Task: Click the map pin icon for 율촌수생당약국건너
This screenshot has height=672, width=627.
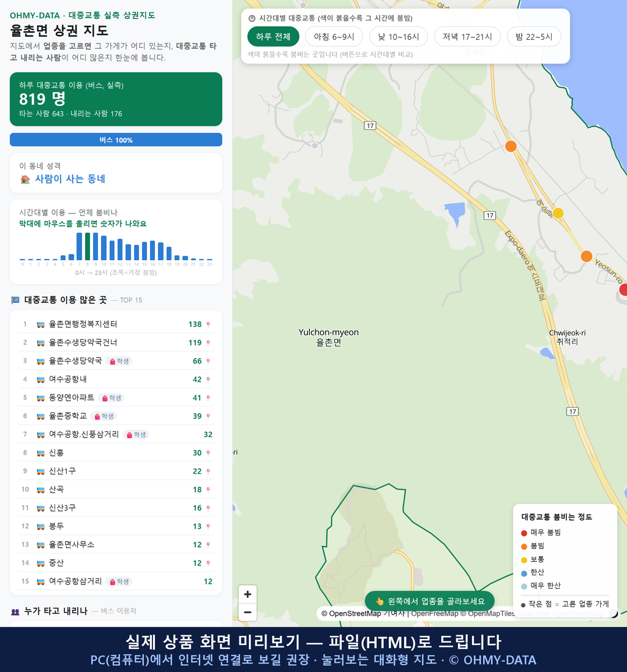Action: click(208, 343)
